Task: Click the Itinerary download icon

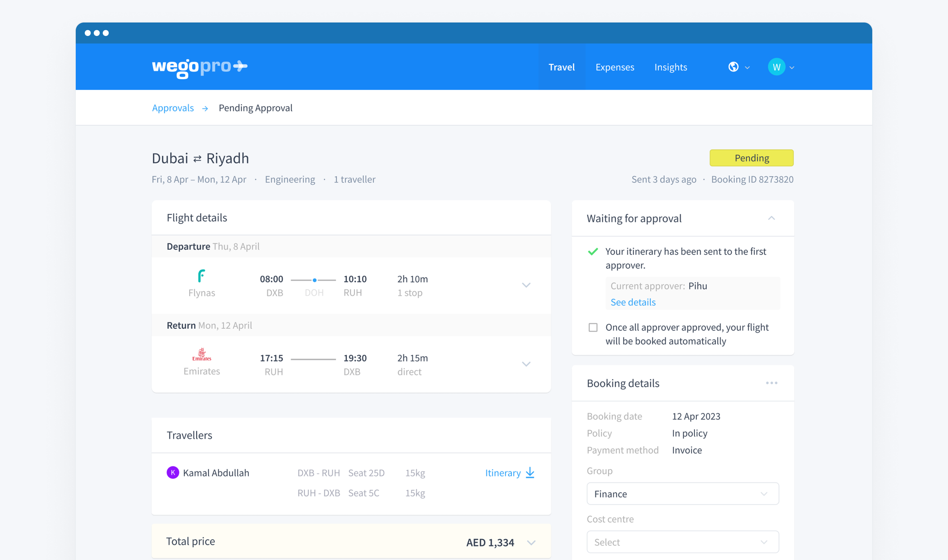Action: (530, 473)
